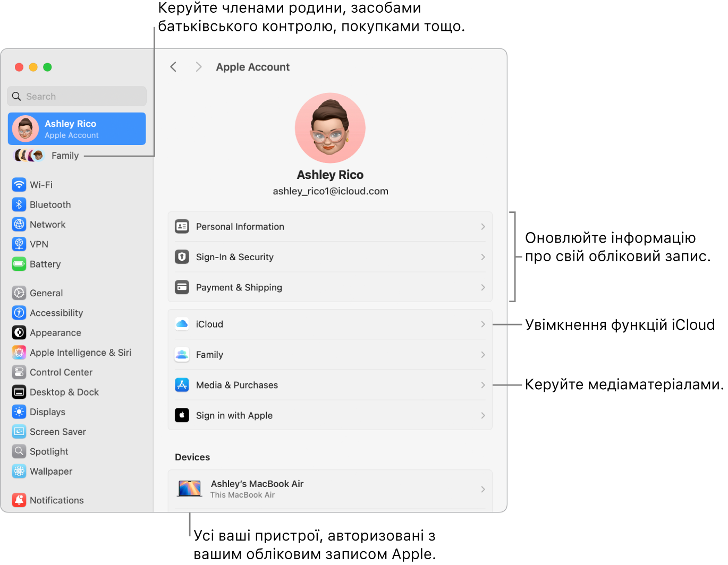Click the large Ashley Rico avatar

(x=330, y=128)
